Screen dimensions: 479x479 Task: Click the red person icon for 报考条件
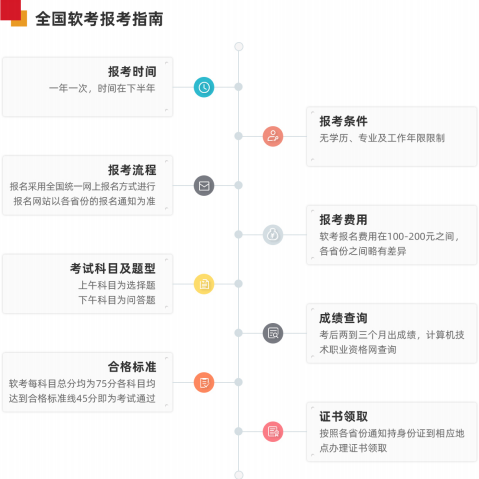click(273, 136)
